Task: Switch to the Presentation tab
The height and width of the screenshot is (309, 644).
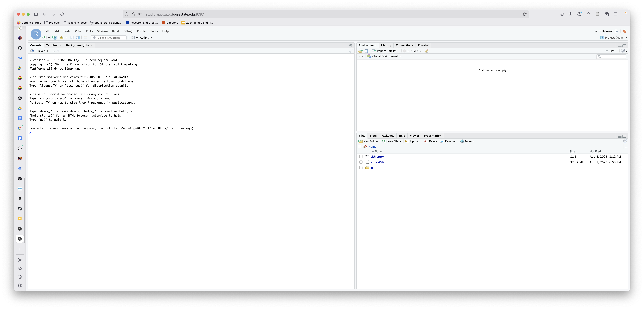Action: 432,136
